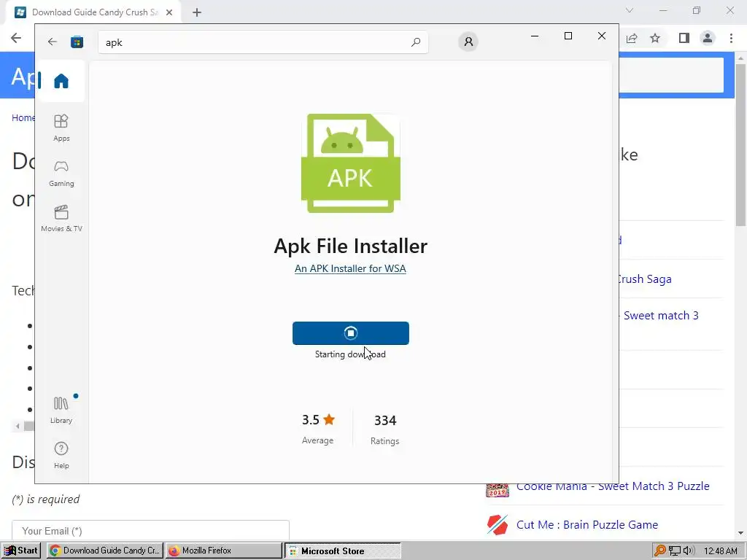Click the Cut Me game thumbnail
The image size is (747, 560).
498,525
